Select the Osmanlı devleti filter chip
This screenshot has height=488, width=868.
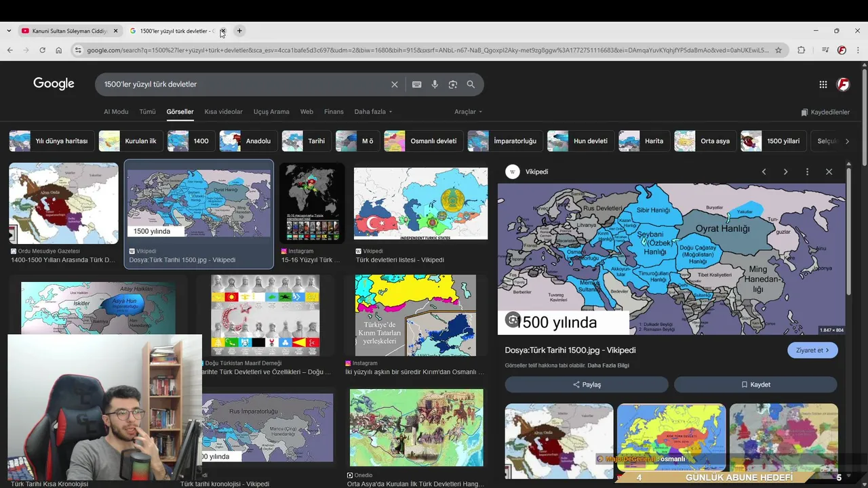tap(423, 141)
